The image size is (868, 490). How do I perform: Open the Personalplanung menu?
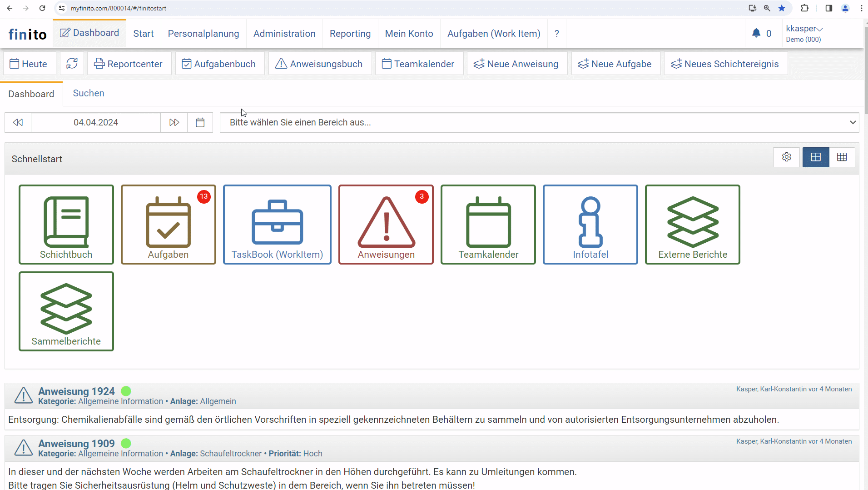tap(203, 34)
